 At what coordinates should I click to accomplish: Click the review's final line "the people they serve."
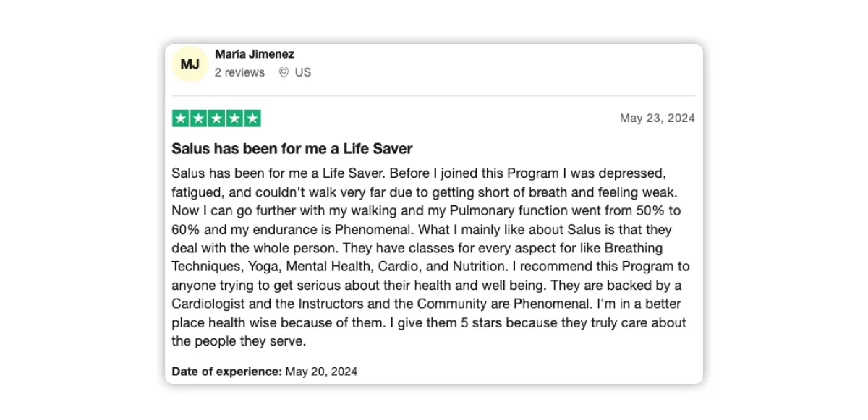pos(239,340)
